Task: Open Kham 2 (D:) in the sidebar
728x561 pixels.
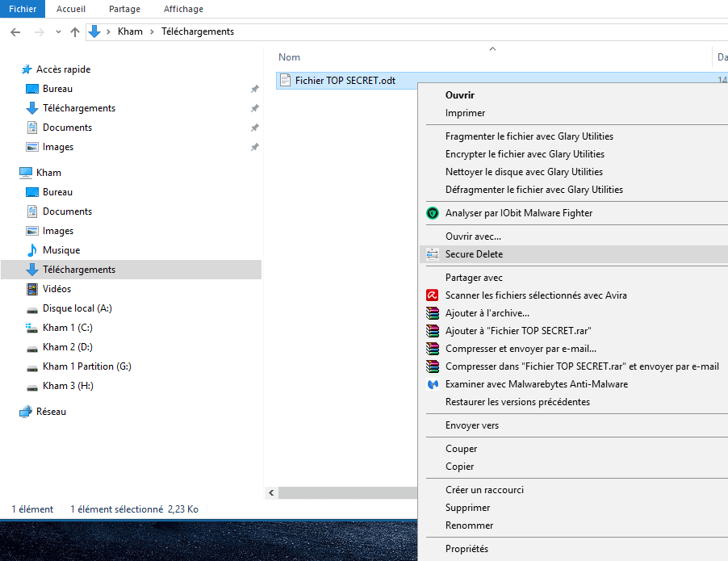Action: (67, 347)
